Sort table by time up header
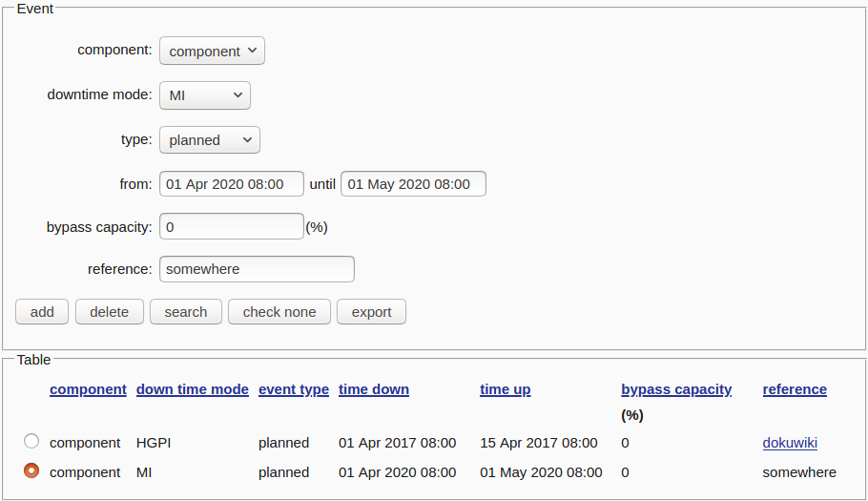The height and width of the screenshot is (501, 868). point(505,389)
